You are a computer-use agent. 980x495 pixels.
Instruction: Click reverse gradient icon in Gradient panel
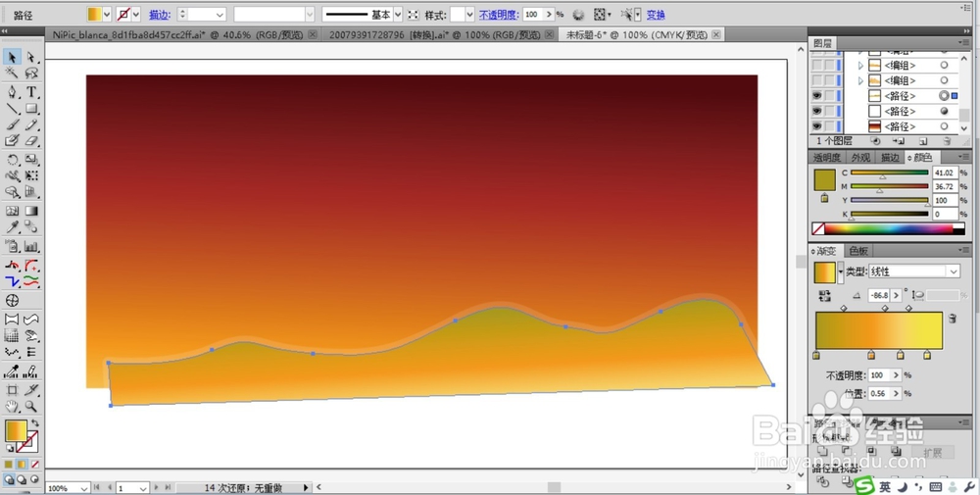[824, 295]
